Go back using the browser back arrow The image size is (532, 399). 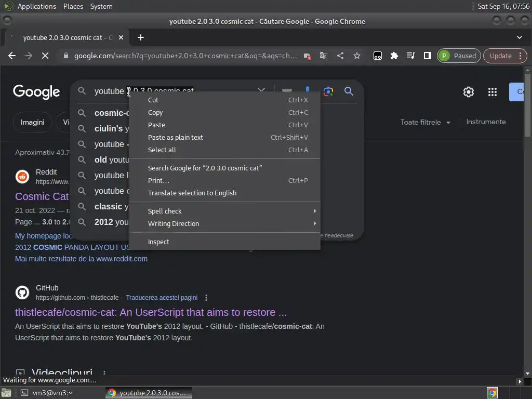point(12,56)
